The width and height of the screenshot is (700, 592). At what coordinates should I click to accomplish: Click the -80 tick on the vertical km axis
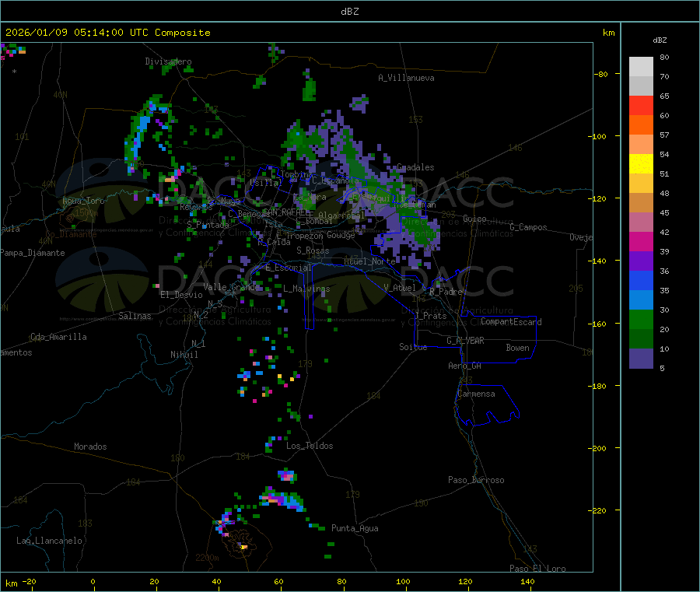600,74
